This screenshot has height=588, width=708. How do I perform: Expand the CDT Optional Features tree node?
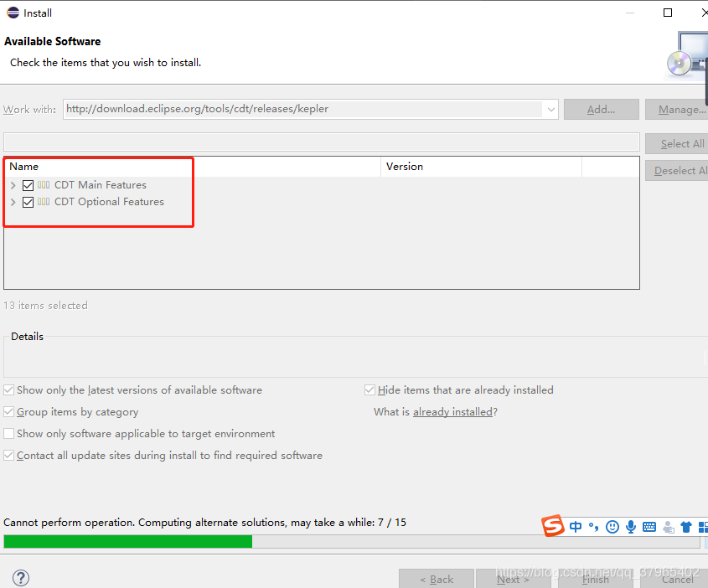pyautogui.click(x=13, y=202)
